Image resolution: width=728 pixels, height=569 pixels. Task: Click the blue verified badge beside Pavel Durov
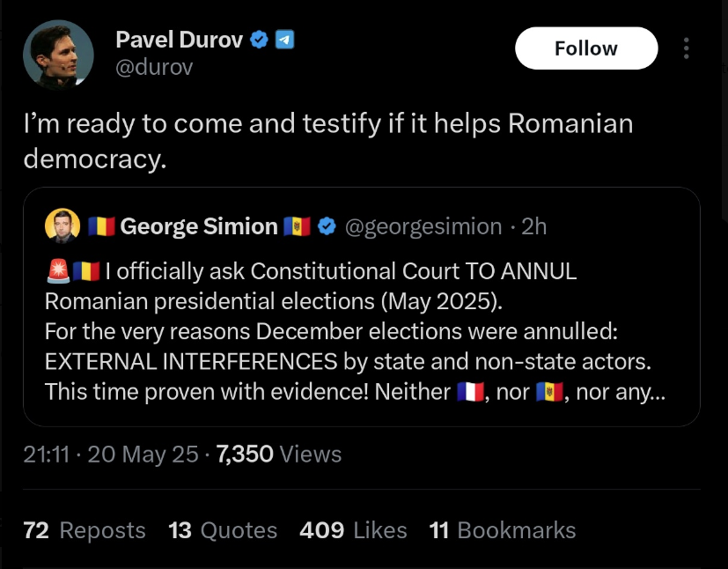point(259,40)
